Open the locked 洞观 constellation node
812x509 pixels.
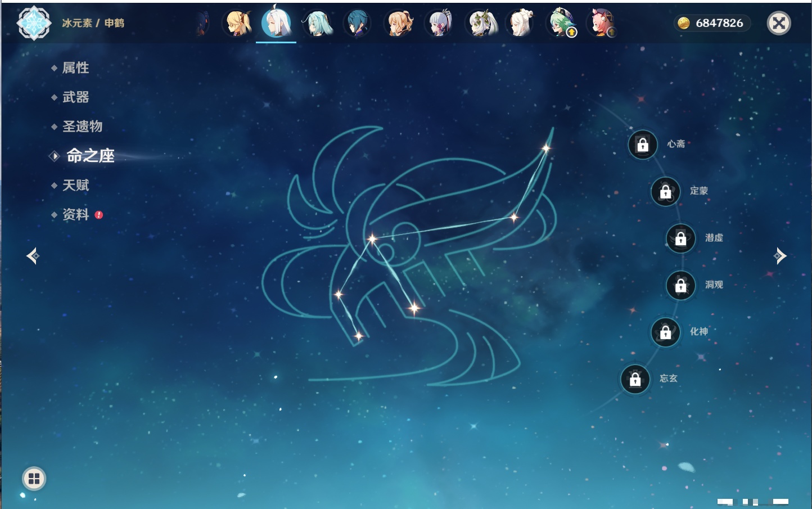[681, 285]
